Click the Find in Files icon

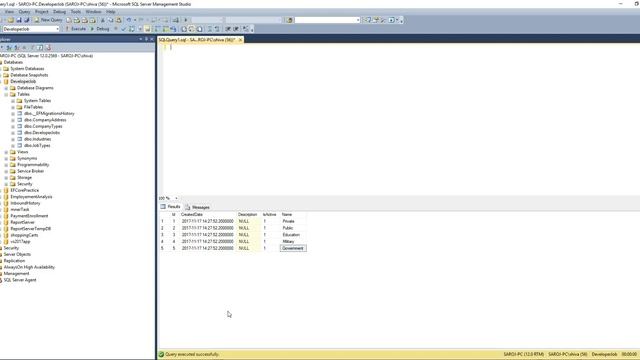coord(289,20)
